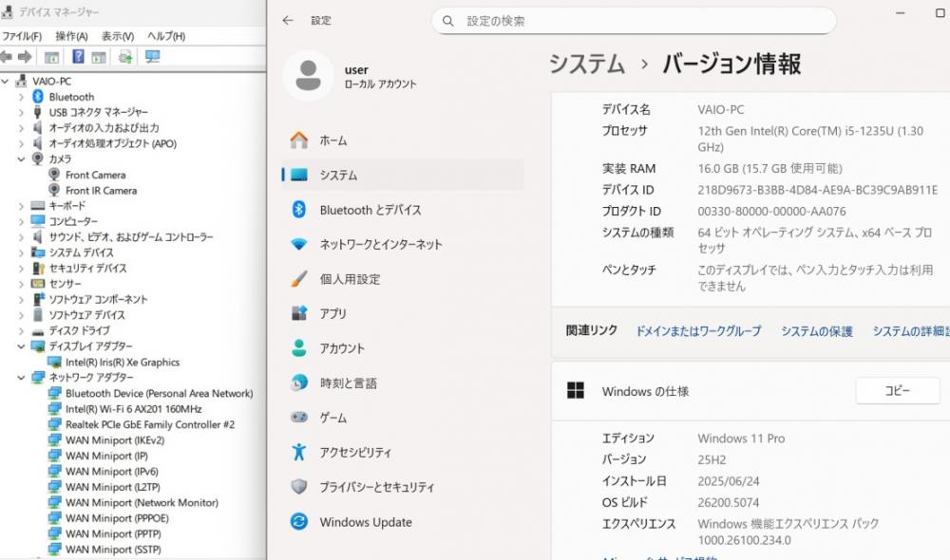Screen dimensions: 950x560
Task: Collapse the ネットワーク アダプター tree node
Action: click(x=21, y=378)
